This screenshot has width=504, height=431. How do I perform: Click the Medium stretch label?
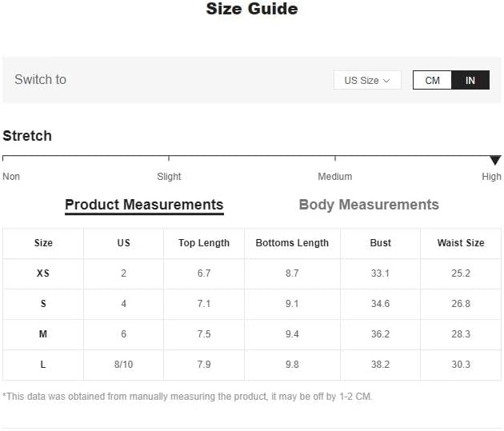point(335,177)
